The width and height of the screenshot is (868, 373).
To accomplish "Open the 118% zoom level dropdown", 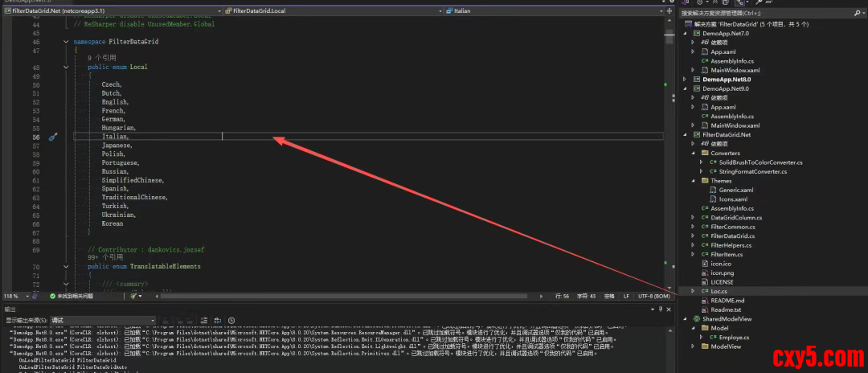I will [x=14, y=296].
